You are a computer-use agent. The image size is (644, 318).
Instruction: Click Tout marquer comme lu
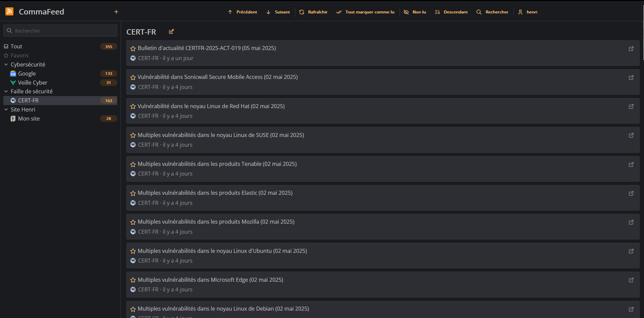coord(366,12)
